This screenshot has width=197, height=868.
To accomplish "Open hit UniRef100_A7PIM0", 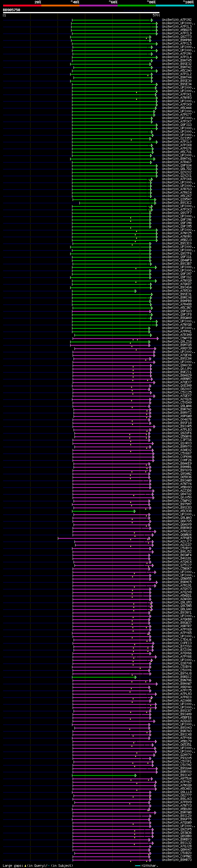I will [x=177, y=54].
